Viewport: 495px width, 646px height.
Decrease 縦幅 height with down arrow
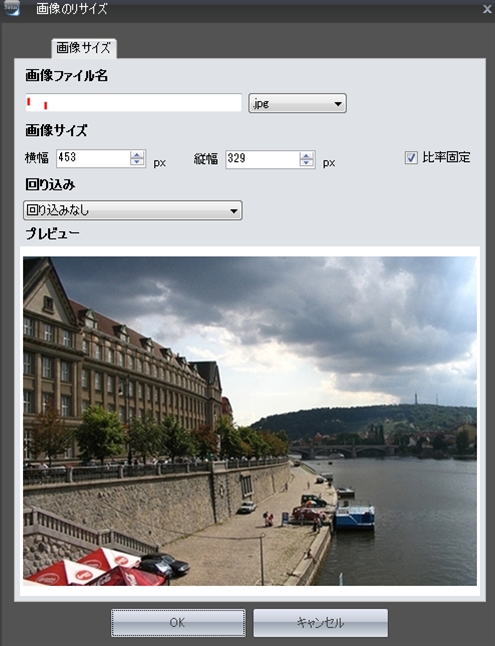point(306,163)
